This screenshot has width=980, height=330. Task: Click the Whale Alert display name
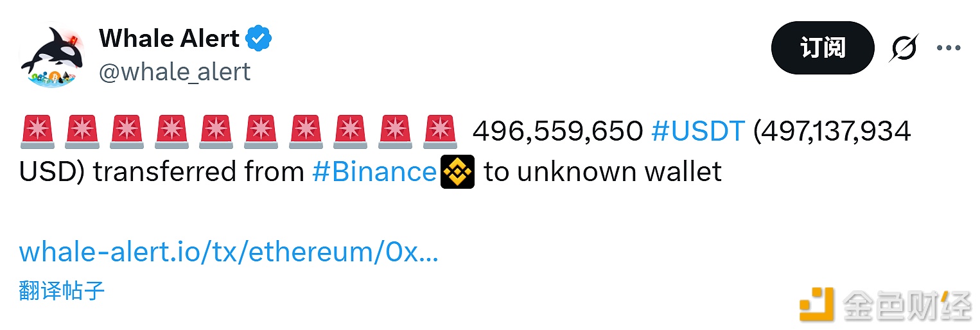169,39
